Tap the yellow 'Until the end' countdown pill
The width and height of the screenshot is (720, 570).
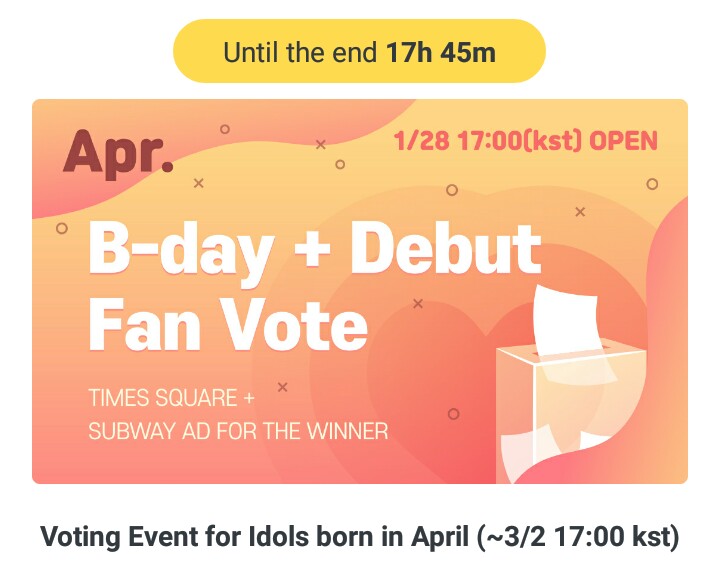(359, 51)
